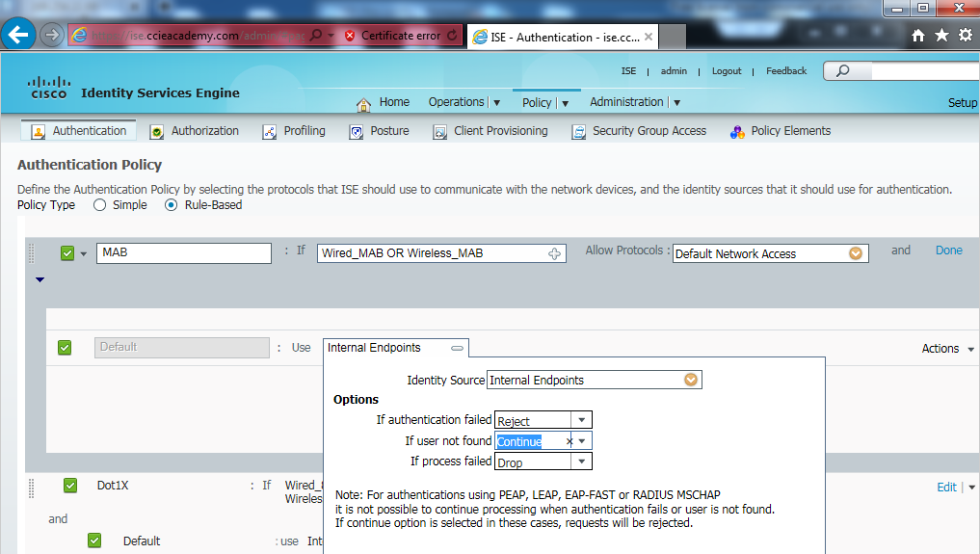This screenshot has width=980, height=554.
Task: Click the Security Group Access icon
Action: (579, 132)
